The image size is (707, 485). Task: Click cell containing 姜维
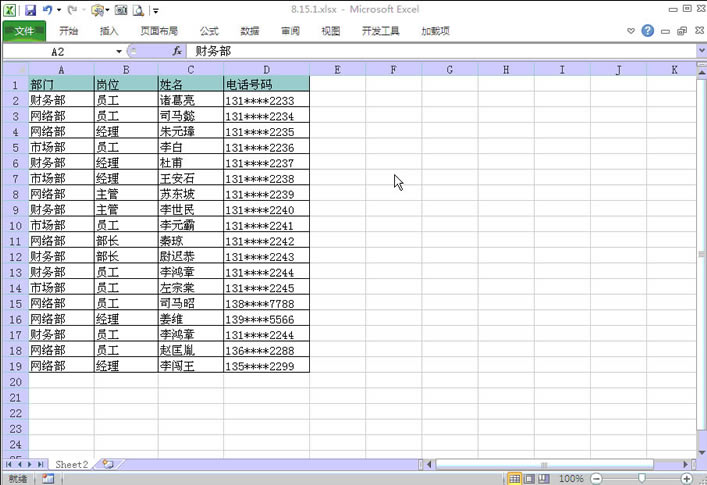coord(191,319)
